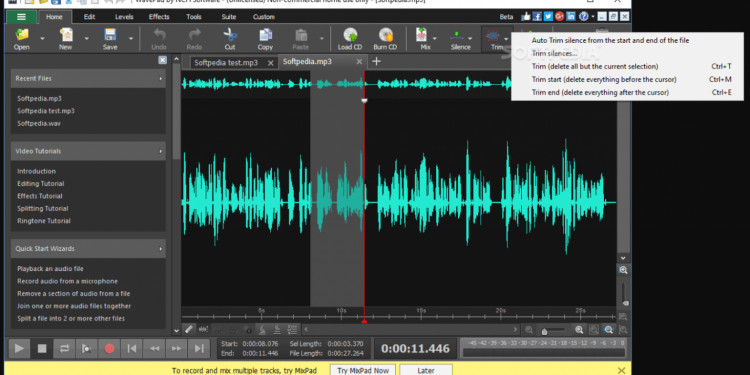Click the Try MixPad Now button
The width and height of the screenshot is (750, 375).
pyautogui.click(x=363, y=370)
